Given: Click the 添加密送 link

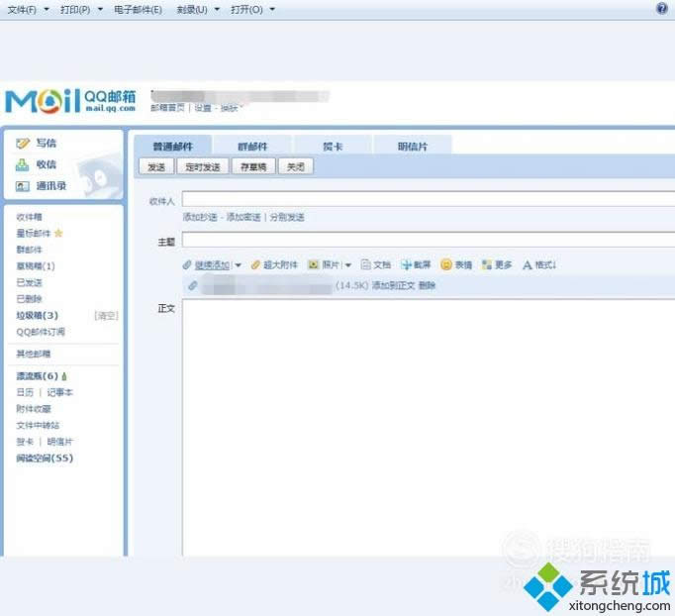Looking at the screenshot, I should (243, 217).
